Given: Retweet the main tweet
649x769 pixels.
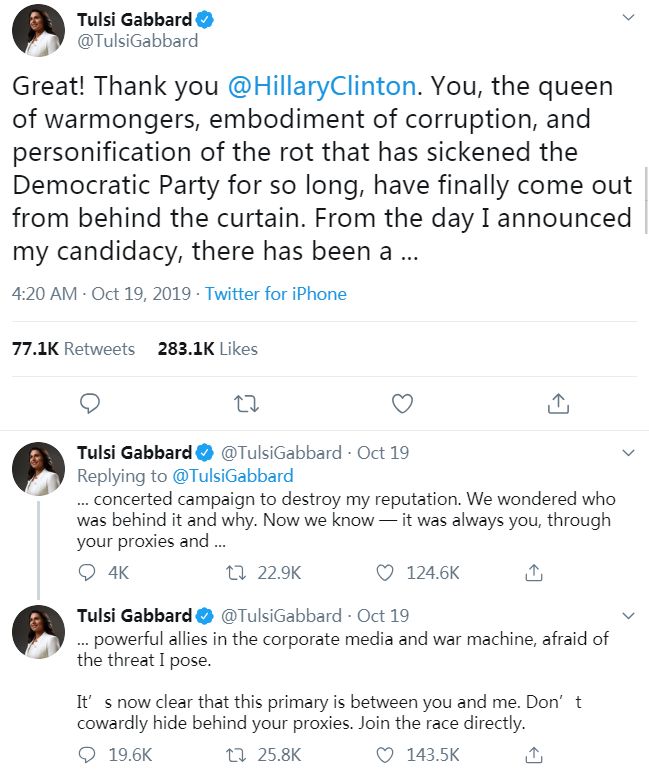Looking at the screenshot, I should [245, 403].
